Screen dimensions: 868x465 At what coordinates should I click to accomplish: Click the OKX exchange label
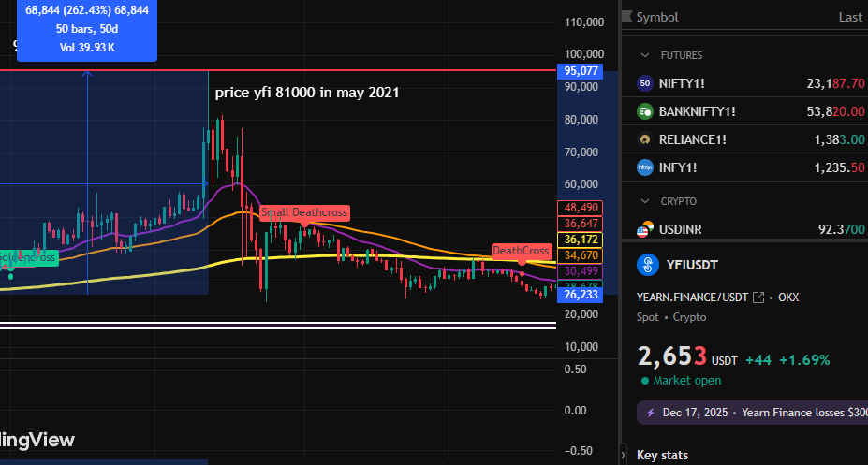tap(788, 298)
